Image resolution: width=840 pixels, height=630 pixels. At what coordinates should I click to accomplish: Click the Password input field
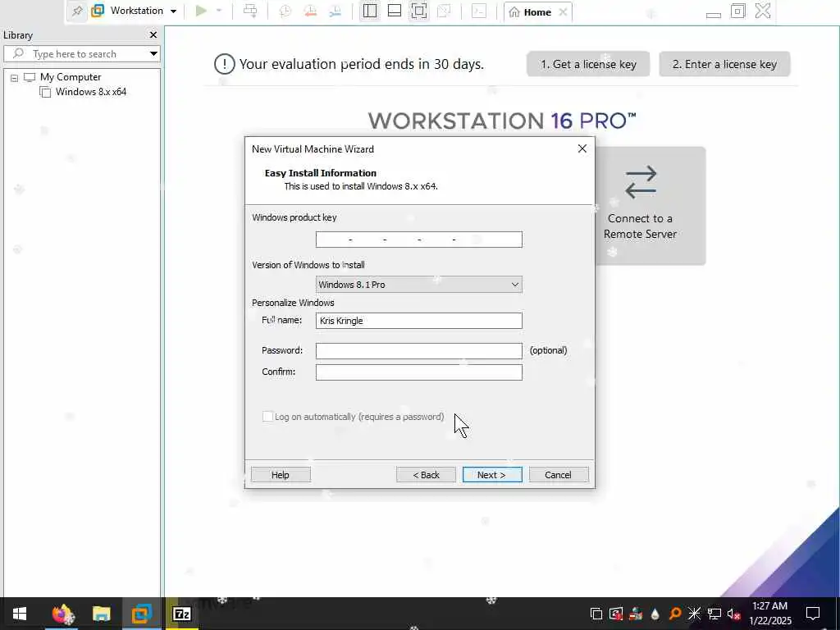(x=419, y=350)
